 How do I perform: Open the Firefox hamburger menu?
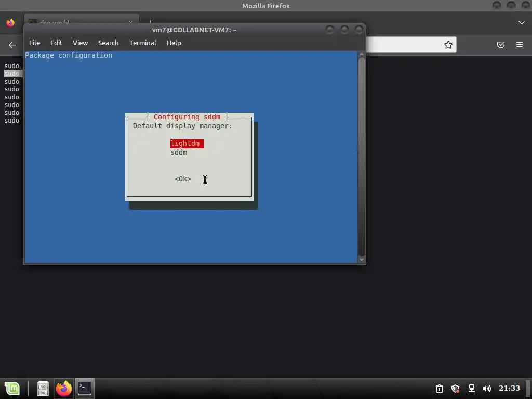coord(519,45)
